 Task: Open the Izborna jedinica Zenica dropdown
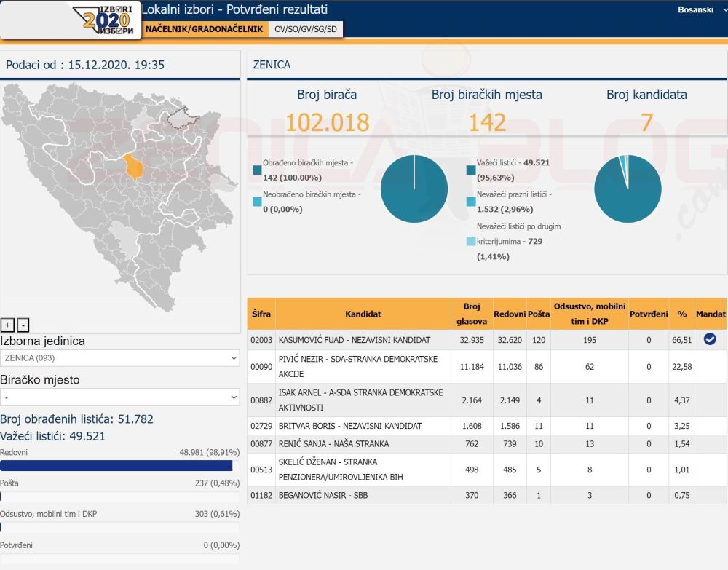[120, 358]
